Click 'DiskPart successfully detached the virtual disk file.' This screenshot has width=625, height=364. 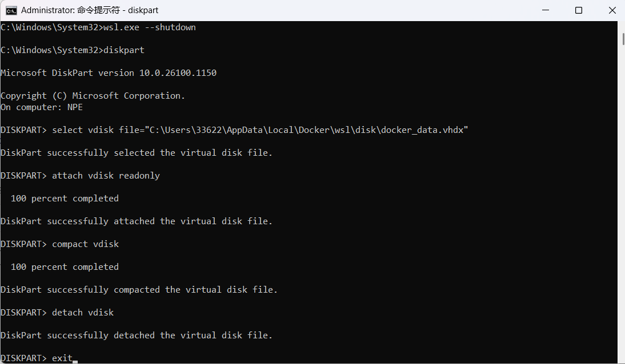coord(137,335)
